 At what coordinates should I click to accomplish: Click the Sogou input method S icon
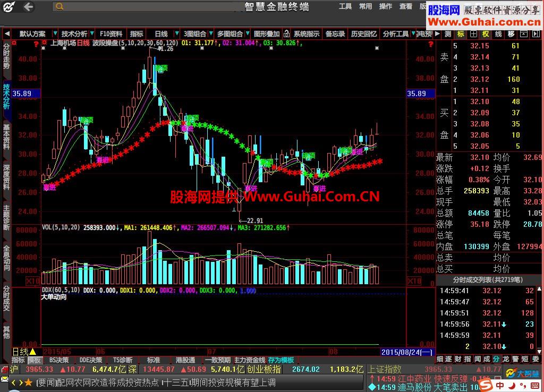pyautogui.click(x=486, y=385)
